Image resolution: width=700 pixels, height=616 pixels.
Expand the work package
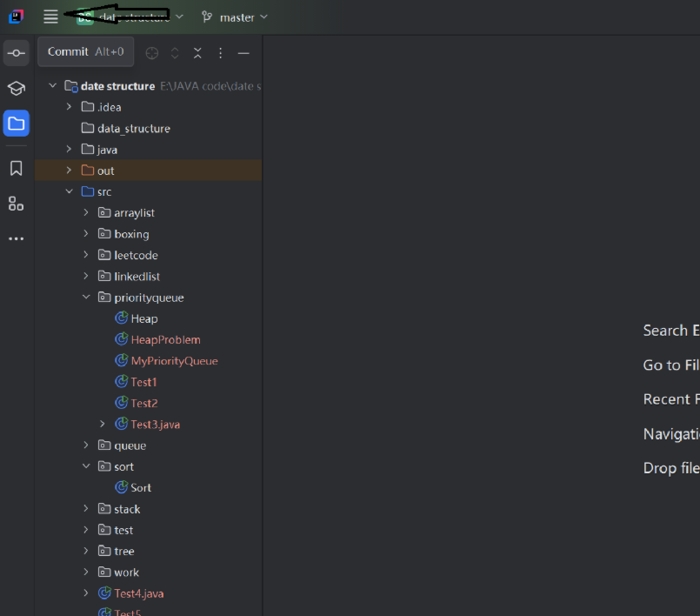[86, 572]
